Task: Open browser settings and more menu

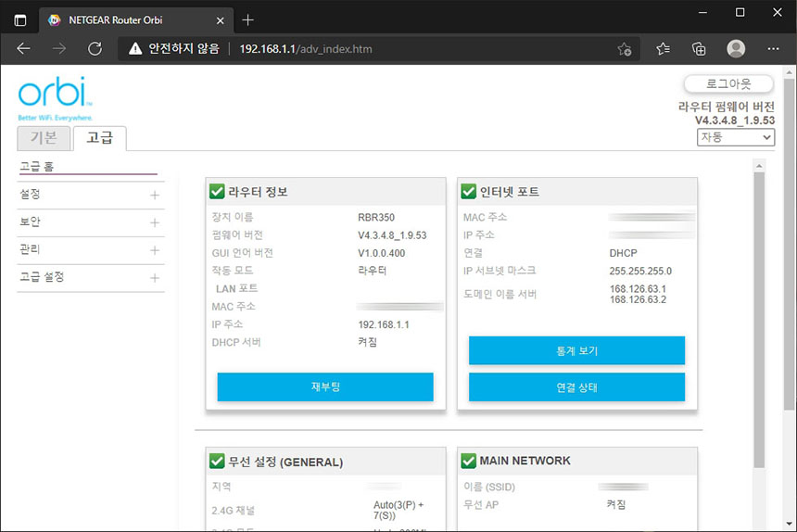Action: (x=773, y=49)
